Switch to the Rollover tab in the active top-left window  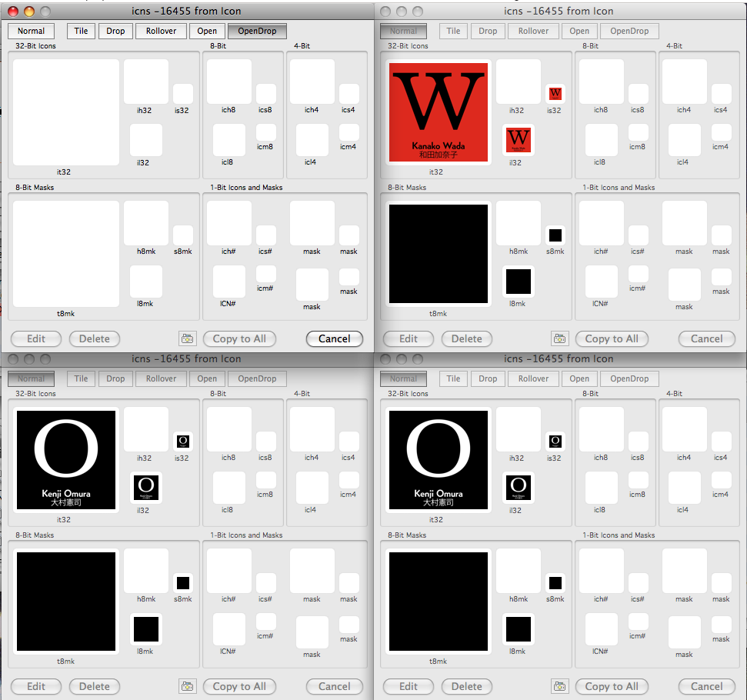click(161, 31)
